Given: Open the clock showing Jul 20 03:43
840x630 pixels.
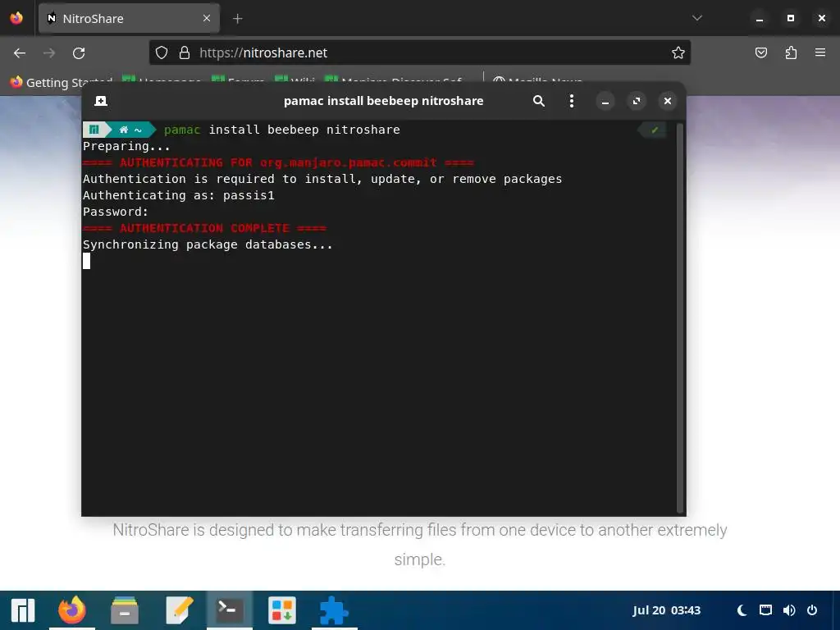Looking at the screenshot, I should [x=666, y=610].
